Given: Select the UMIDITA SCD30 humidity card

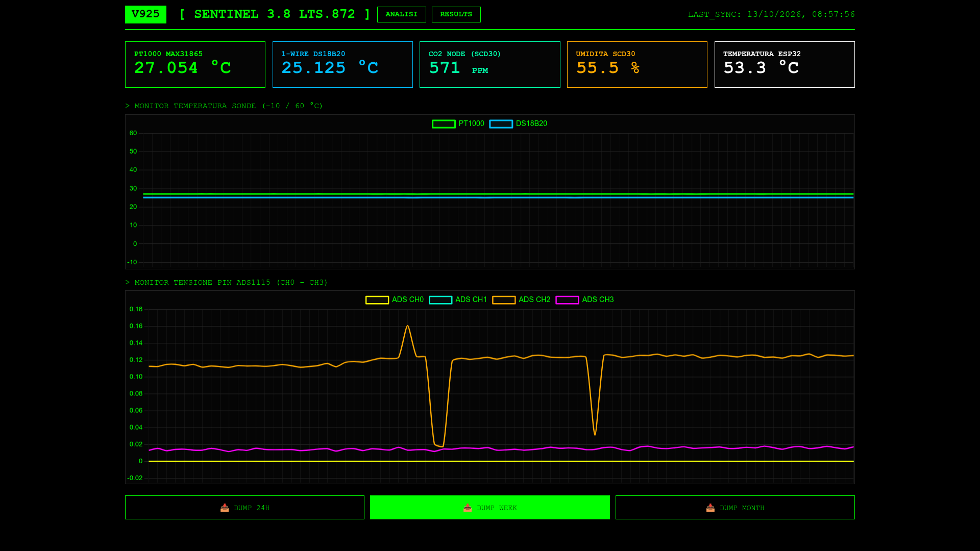Looking at the screenshot, I should [637, 64].
